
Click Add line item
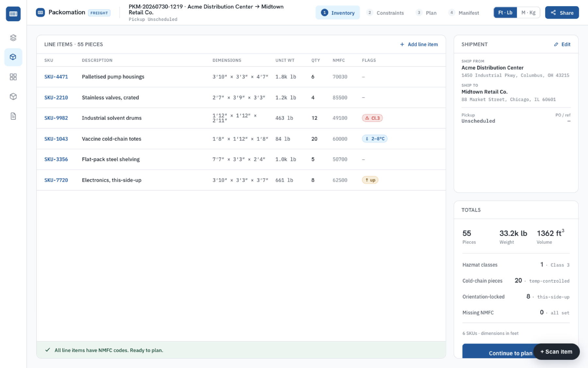pos(419,44)
